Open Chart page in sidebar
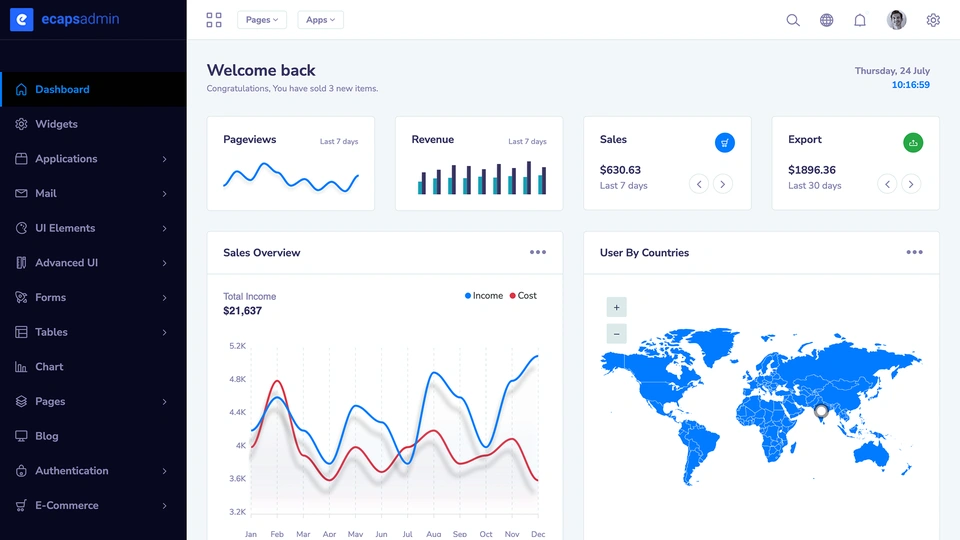This screenshot has height=540, width=960. pyautogui.click(x=93, y=367)
